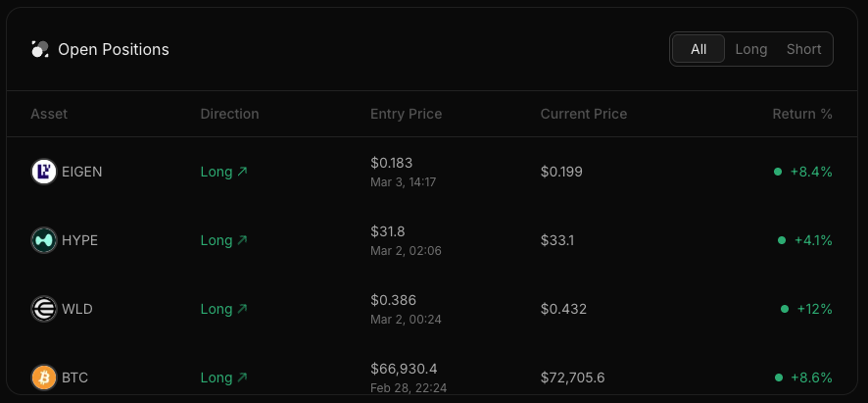
Task: Select the All filter option
Action: pyautogui.click(x=699, y=49)
